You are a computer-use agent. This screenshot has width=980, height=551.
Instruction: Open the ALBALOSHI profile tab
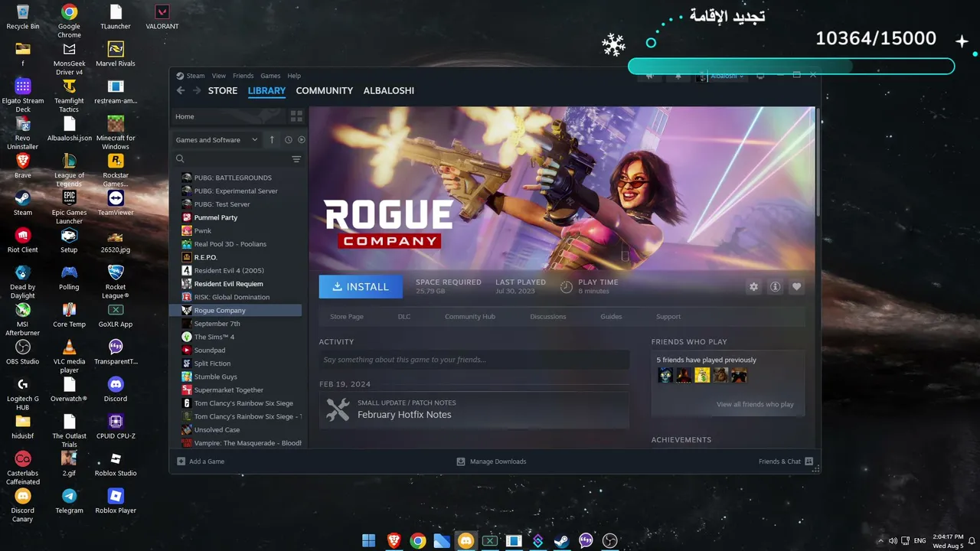pos(389,90)
